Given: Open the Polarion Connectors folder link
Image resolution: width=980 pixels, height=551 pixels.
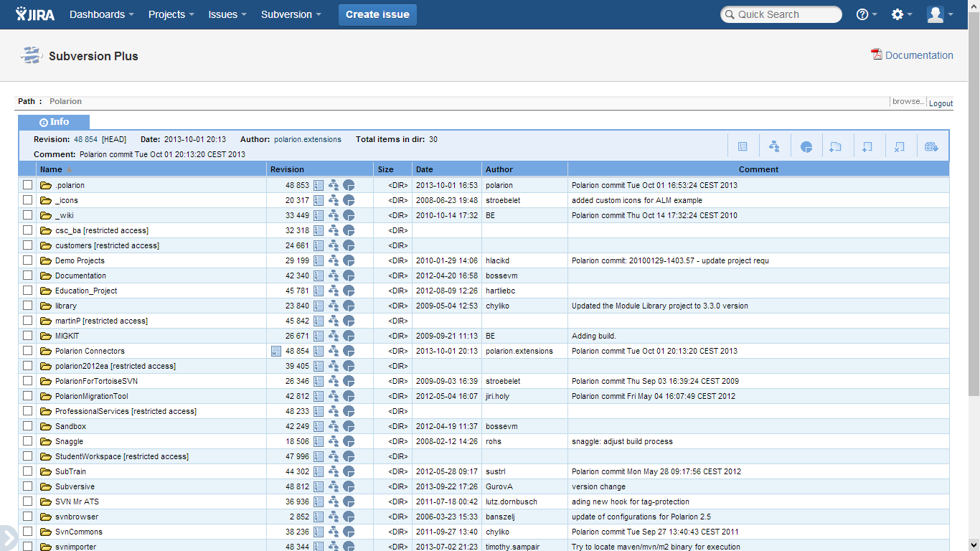Looking at the screenshot, I should point(90,351).
